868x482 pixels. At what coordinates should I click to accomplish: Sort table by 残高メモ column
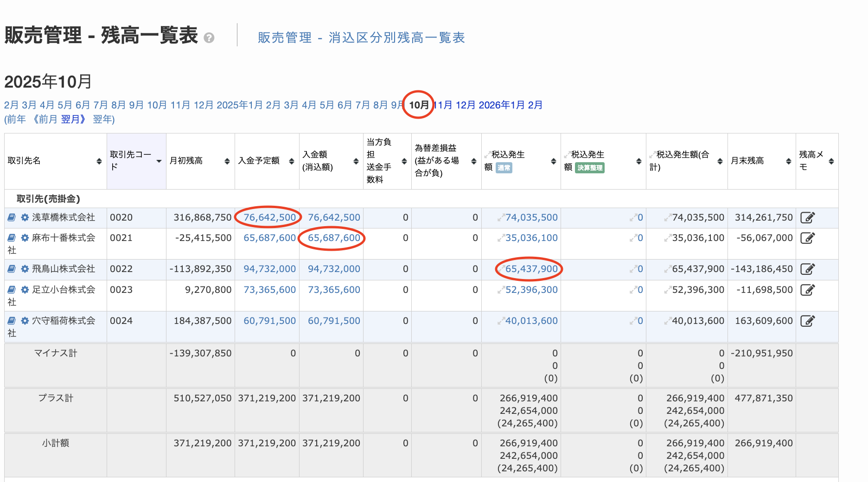[831, 161]
